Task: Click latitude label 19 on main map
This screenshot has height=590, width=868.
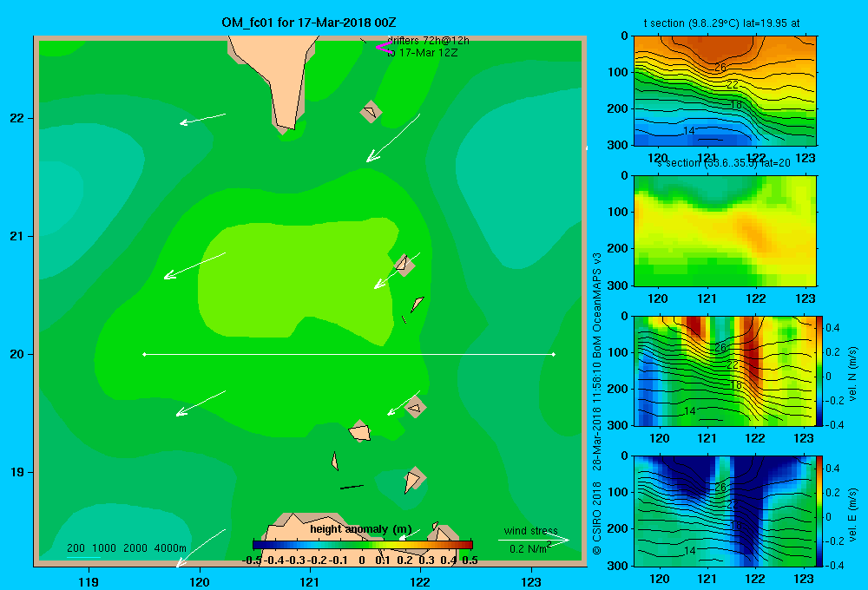Action: tap(17, 472)
